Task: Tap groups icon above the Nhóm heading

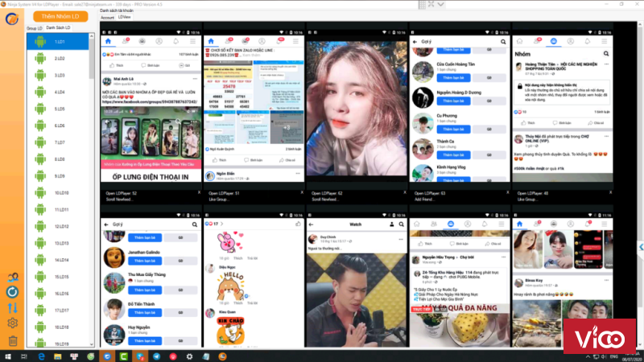Action: tap(553, 41)
